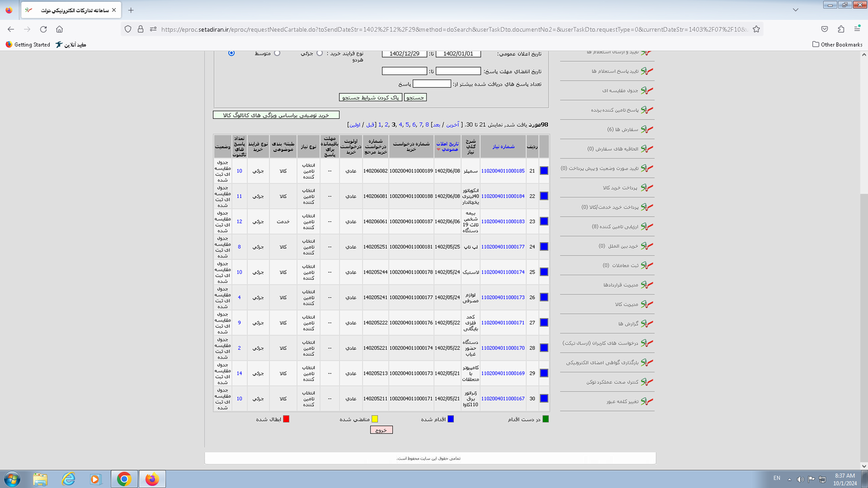Open سفارش ها (6) sidebar icon
This screenshot has height=488, width=868.
pos(647,130)
